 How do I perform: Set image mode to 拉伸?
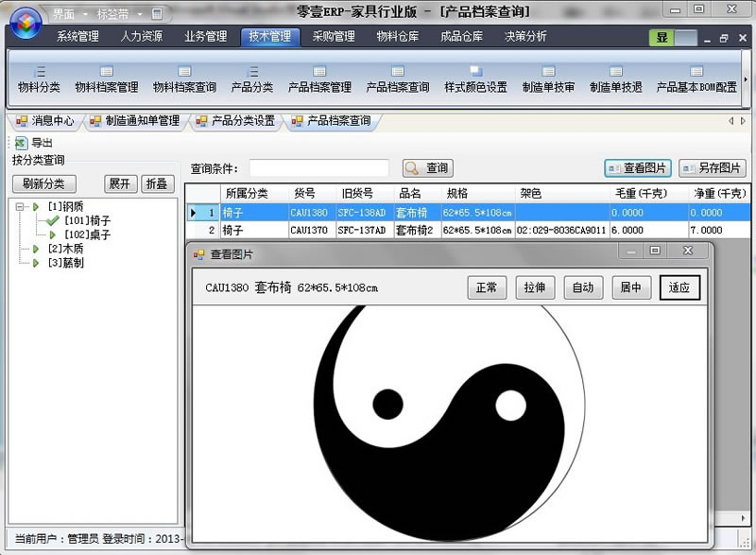click(535, 287)
